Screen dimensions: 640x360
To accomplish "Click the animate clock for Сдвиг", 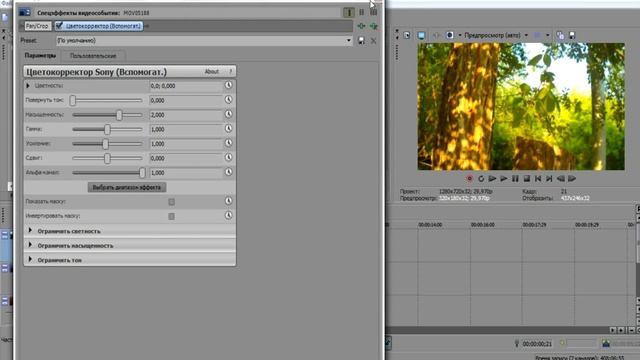I will [x=228, y=158].
